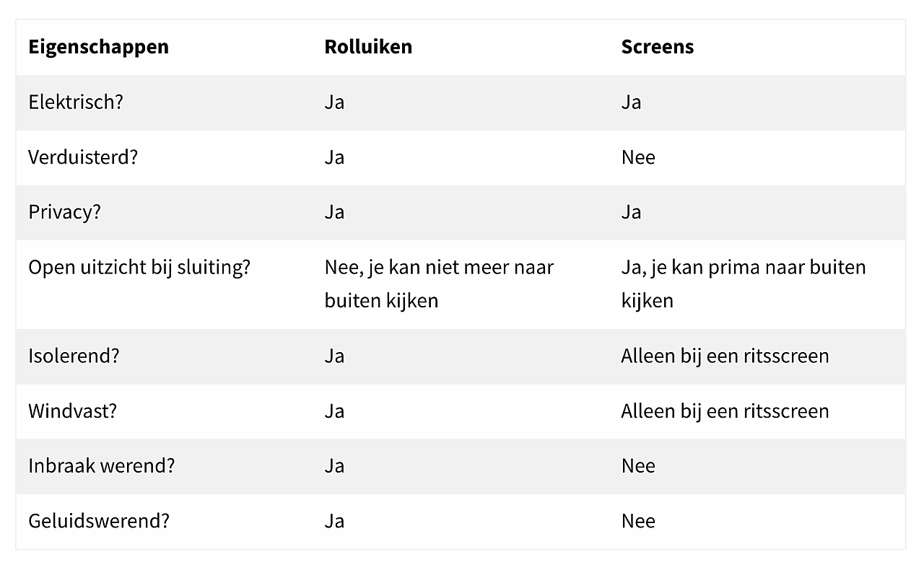924x570 pixels.
Task: Click the Privacy? row label
Action: click(64, 212)
